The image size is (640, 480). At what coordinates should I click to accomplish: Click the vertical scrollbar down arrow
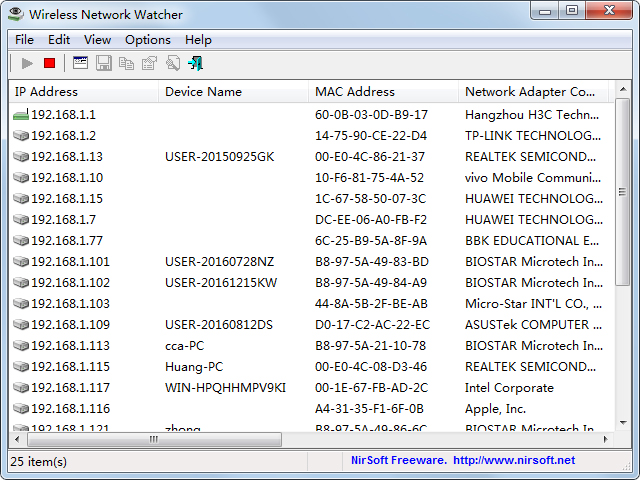coord(623,423)
